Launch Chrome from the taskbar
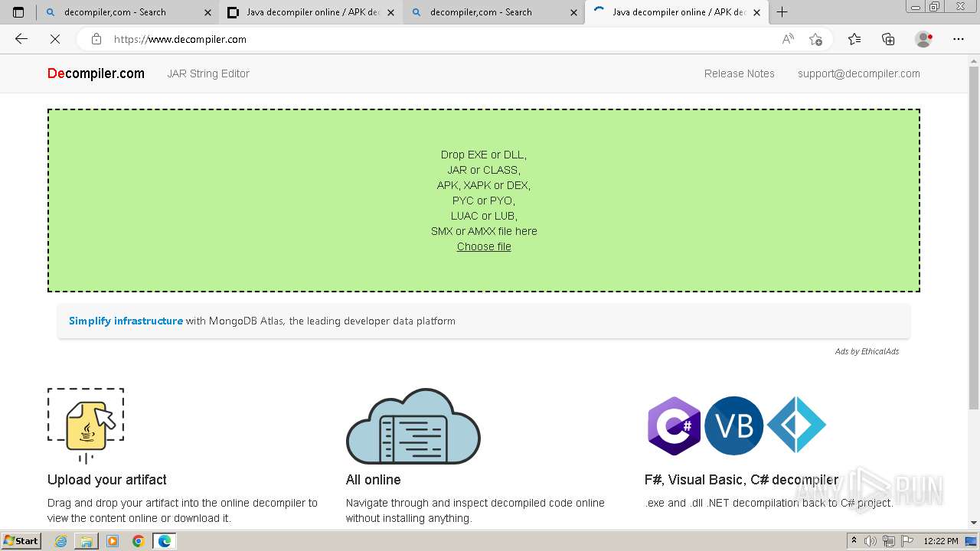 click(x=138, y=541)
